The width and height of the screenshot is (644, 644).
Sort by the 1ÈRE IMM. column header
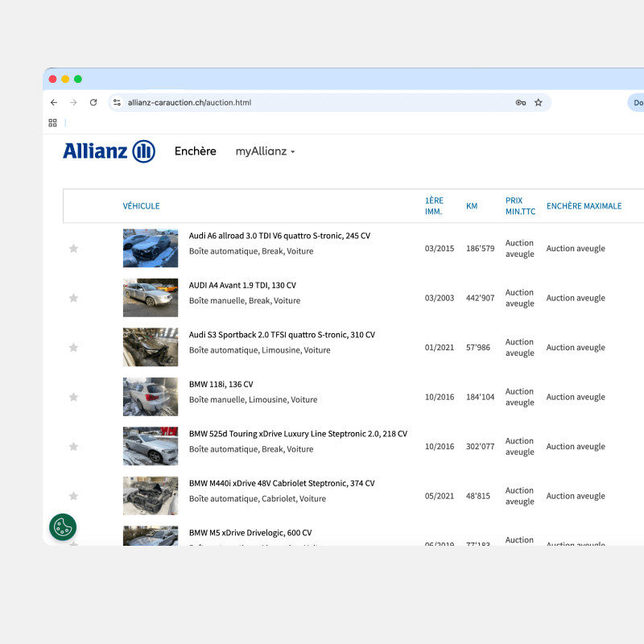(x=434, y=206)
